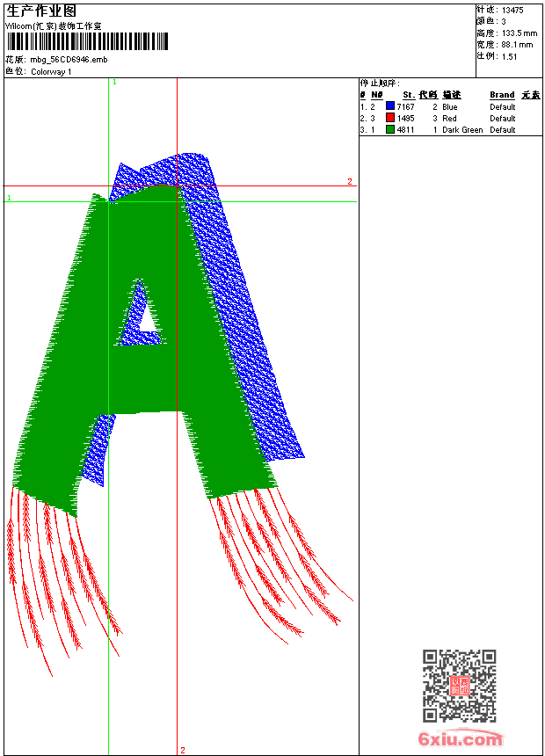Click the St. column header

(x=409, y=95)
